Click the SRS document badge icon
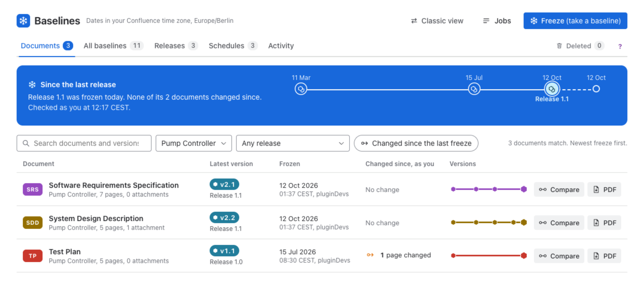 tap(33, 189)
